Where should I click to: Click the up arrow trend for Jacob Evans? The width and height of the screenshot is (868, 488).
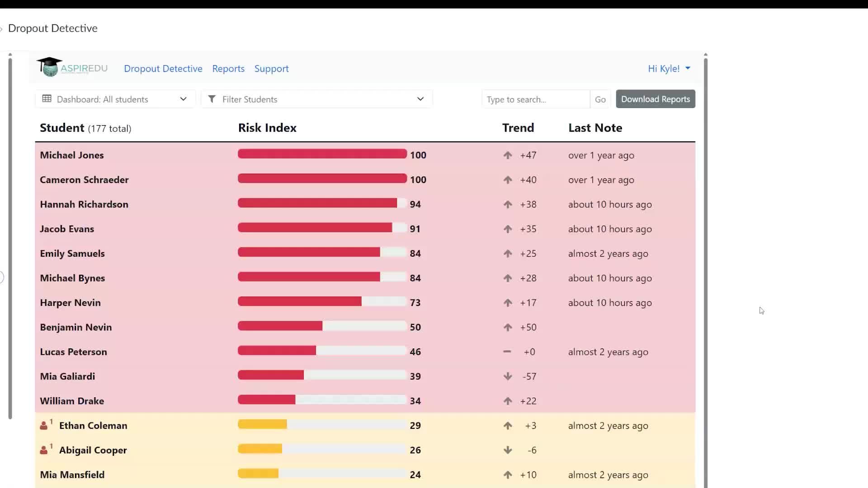tap(508, 229)
